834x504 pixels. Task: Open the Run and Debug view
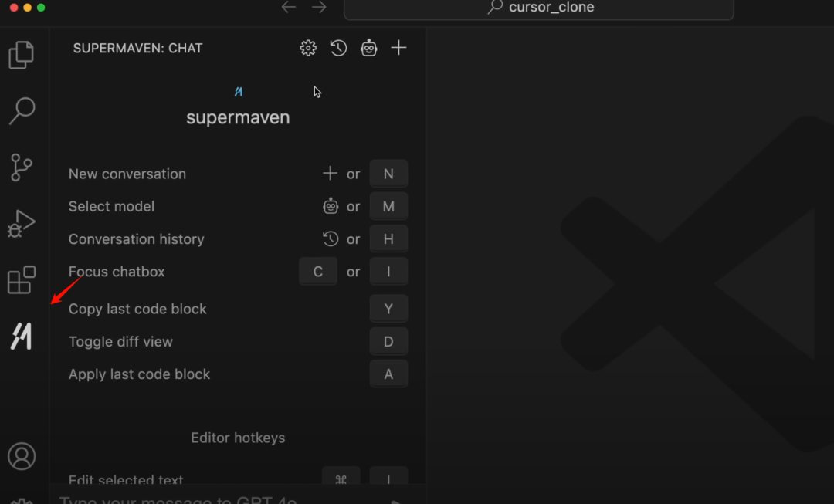[22, 224]
